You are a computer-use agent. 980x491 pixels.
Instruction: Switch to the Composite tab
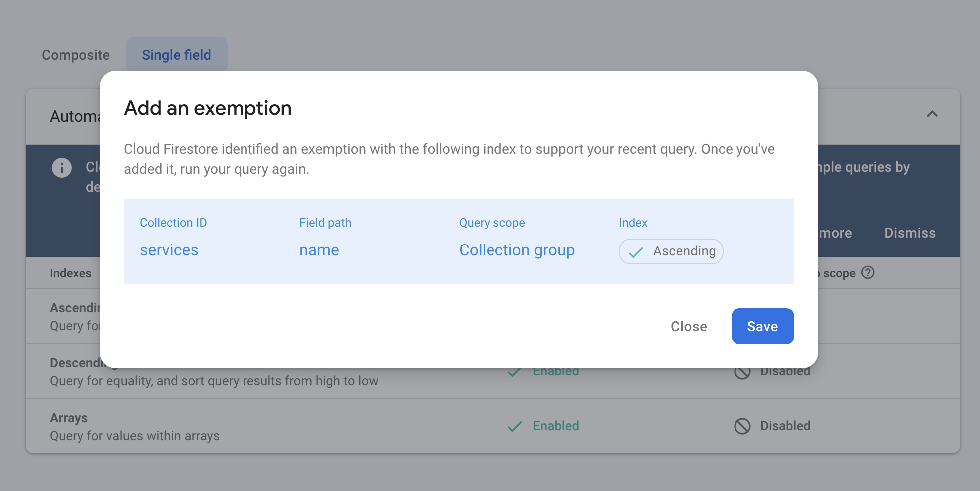[x=76, y=55]
